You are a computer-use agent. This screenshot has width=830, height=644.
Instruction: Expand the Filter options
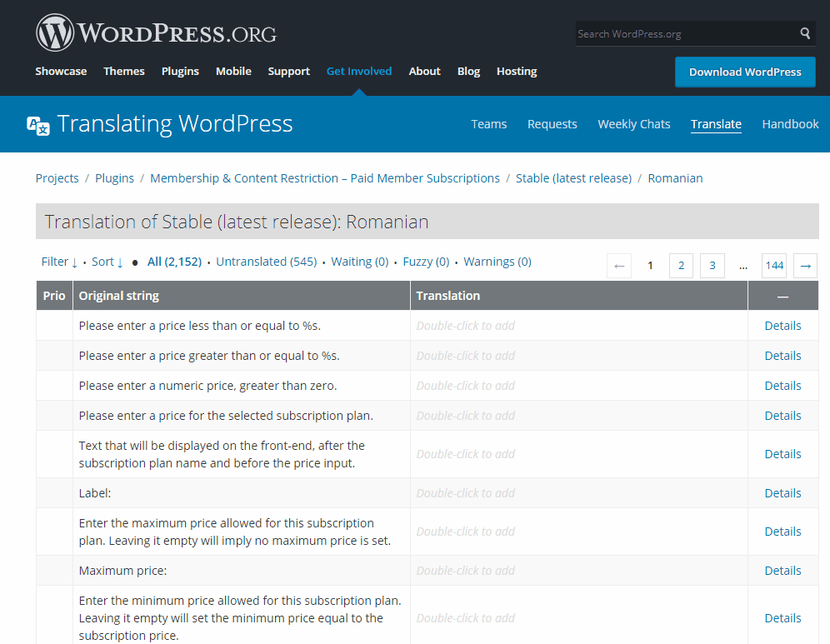59,262
